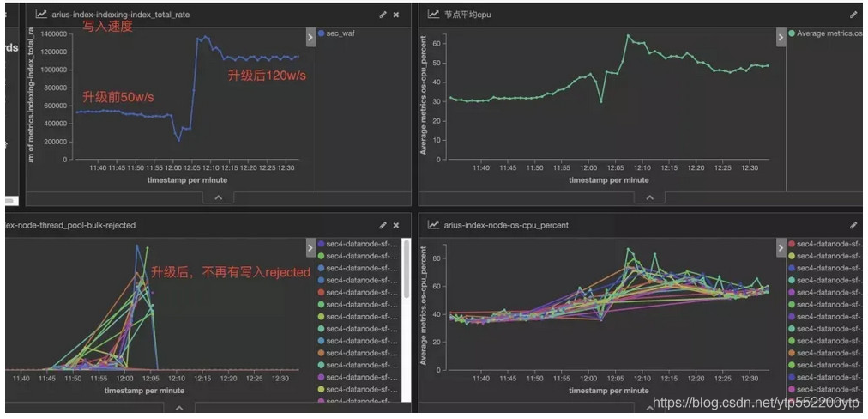Image resolution: width=868 pixels, height=419 pixels.
Task: Click 'timestamp per minute' label under 节点平均cpu chart
Action: [609, 179]
